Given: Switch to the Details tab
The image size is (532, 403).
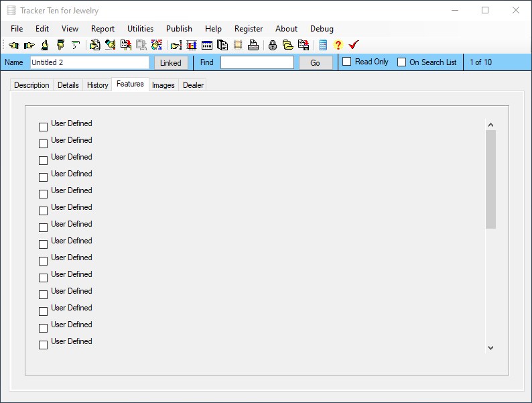Looking at the screenshot, I should point(68,85).
